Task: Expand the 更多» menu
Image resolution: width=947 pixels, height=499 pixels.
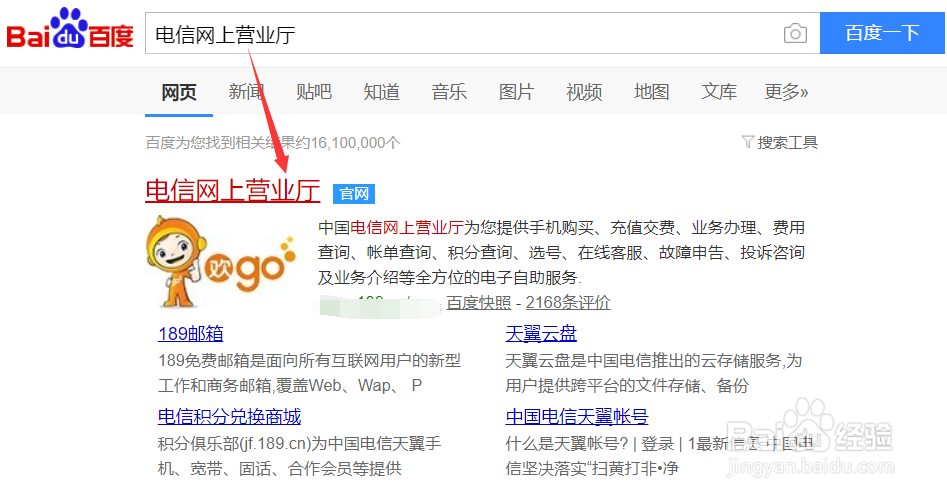Action: pos(786,92)
